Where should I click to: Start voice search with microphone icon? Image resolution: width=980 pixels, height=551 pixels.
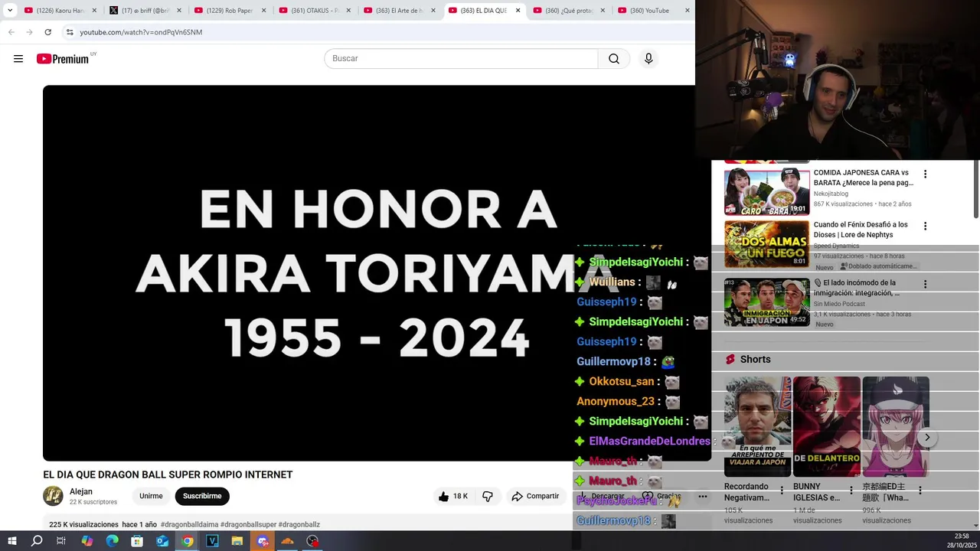(x=648, y=59)
